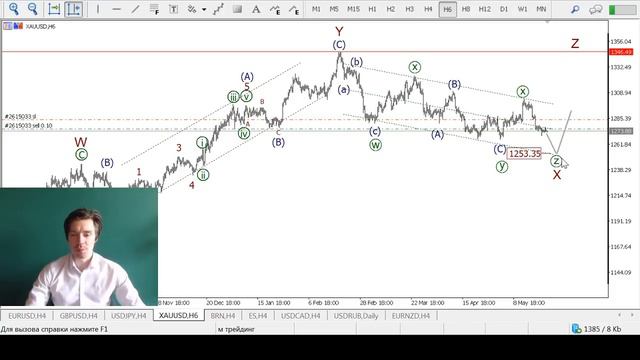Switch timeframe to H1
The width and height of the screenshot is (640, 360).
(372, 9)
